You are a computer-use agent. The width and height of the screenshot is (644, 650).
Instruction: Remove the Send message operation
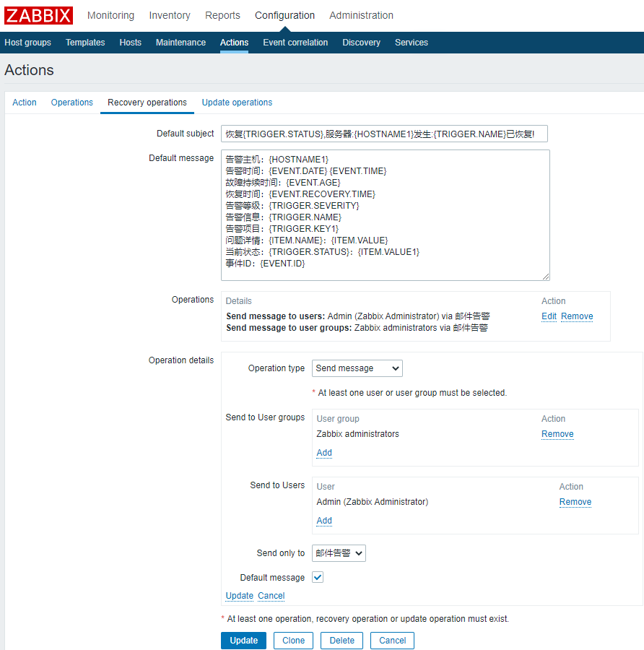pos(577,316)
